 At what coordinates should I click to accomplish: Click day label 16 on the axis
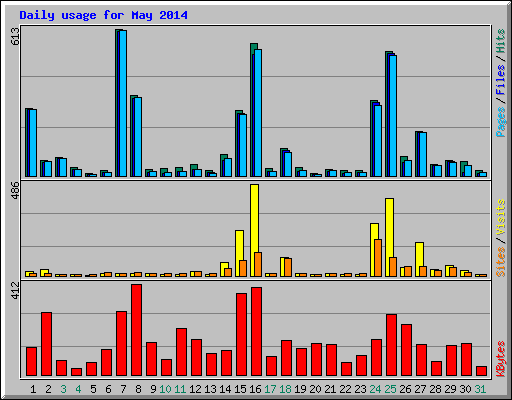coord(255,389)
